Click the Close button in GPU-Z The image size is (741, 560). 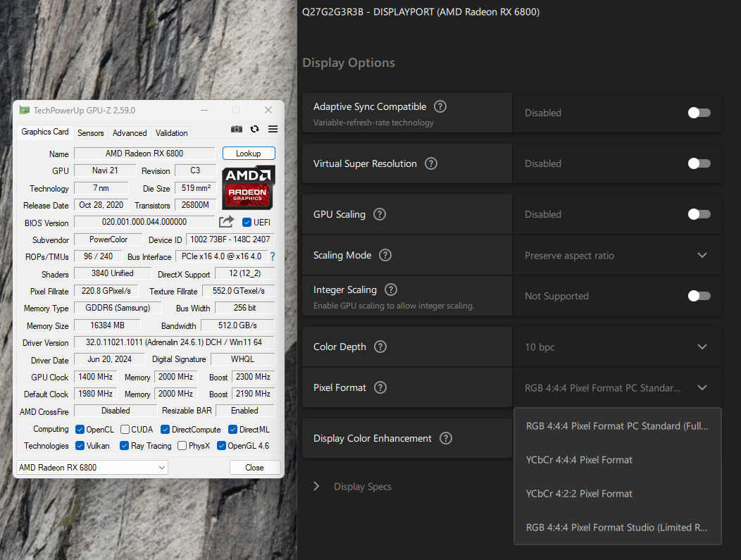[x=254, y=468]
